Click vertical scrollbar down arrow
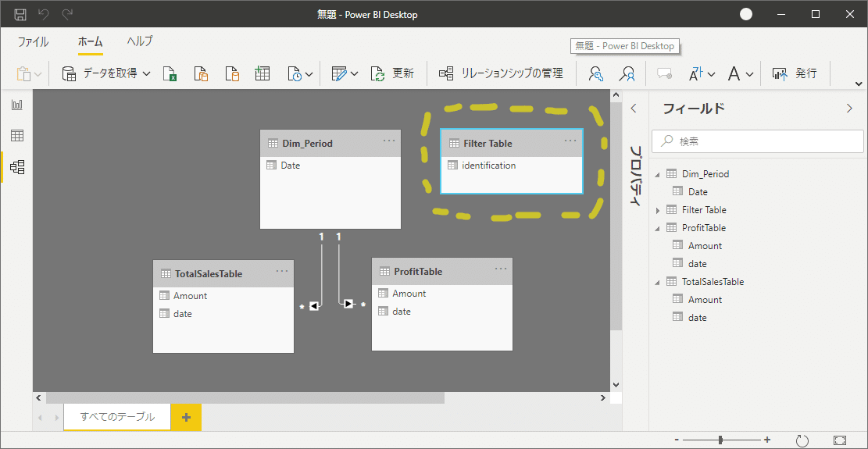 click(x=616, y=384)
